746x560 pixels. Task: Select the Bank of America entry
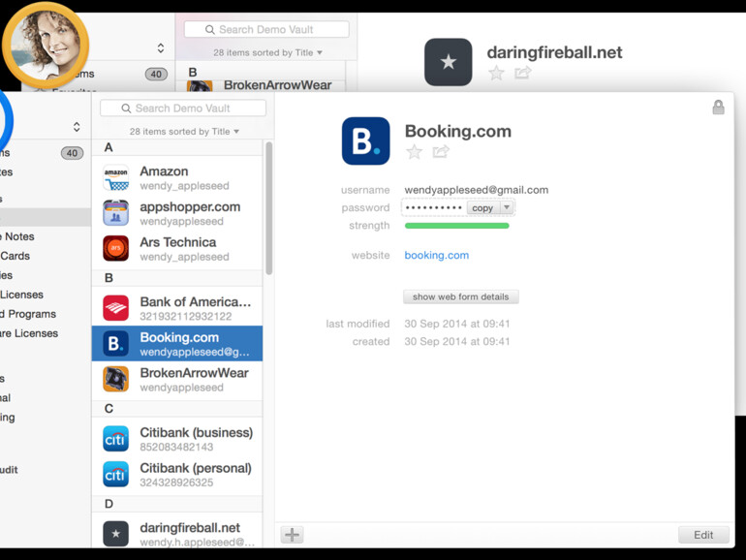[177, 308]
